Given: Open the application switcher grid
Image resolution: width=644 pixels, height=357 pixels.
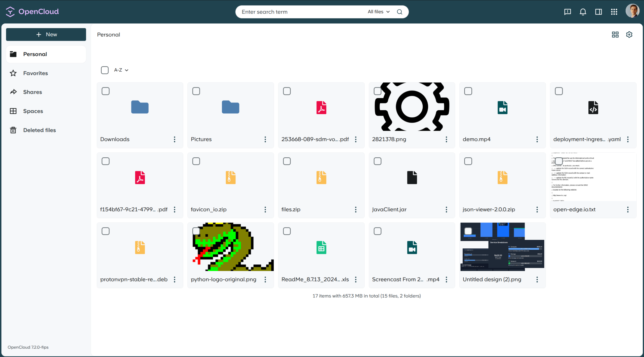Looking at the screenshot, I should click(614, 12).
